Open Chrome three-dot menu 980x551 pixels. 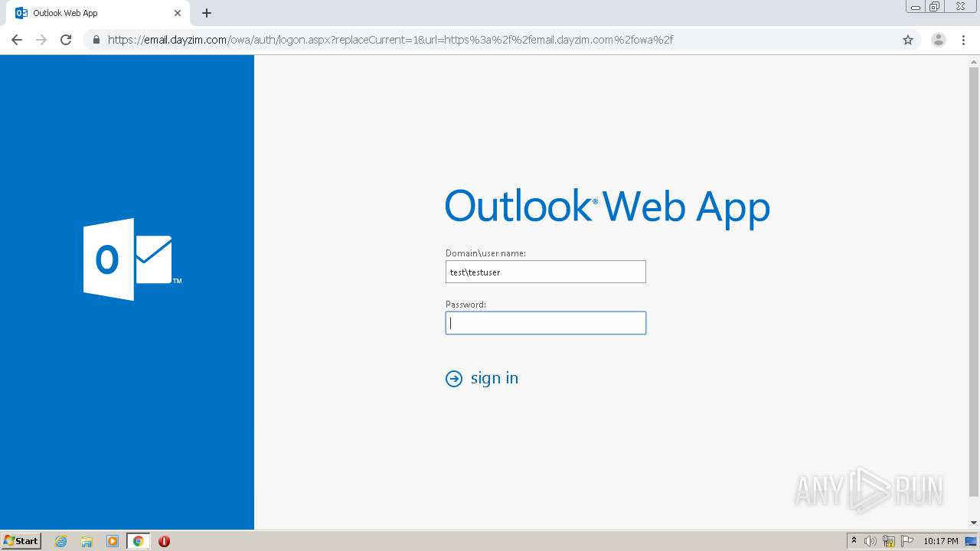963,40
